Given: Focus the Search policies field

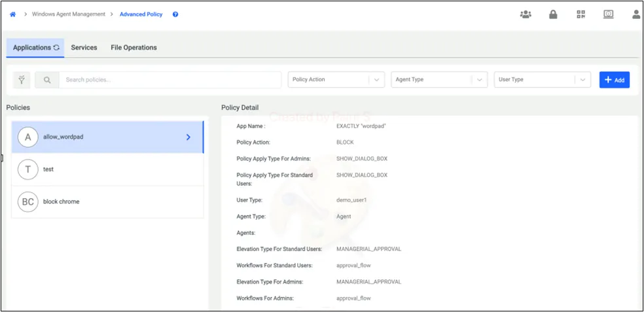Looking at the screenshot, I should pyautogui.click(x=170, y=80).
